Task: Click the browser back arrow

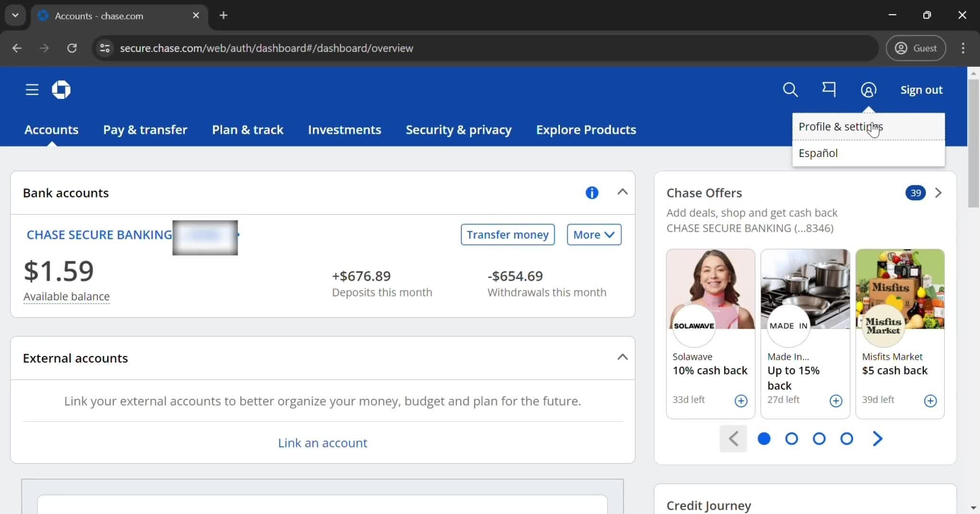Action: pos(17,48)
